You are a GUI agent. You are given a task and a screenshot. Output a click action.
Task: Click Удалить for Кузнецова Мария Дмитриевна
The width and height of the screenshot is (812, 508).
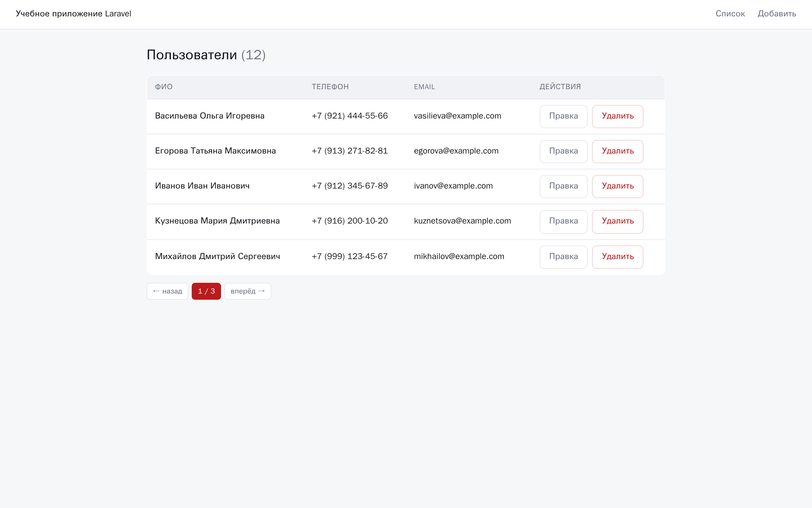[x=617, y=222]
